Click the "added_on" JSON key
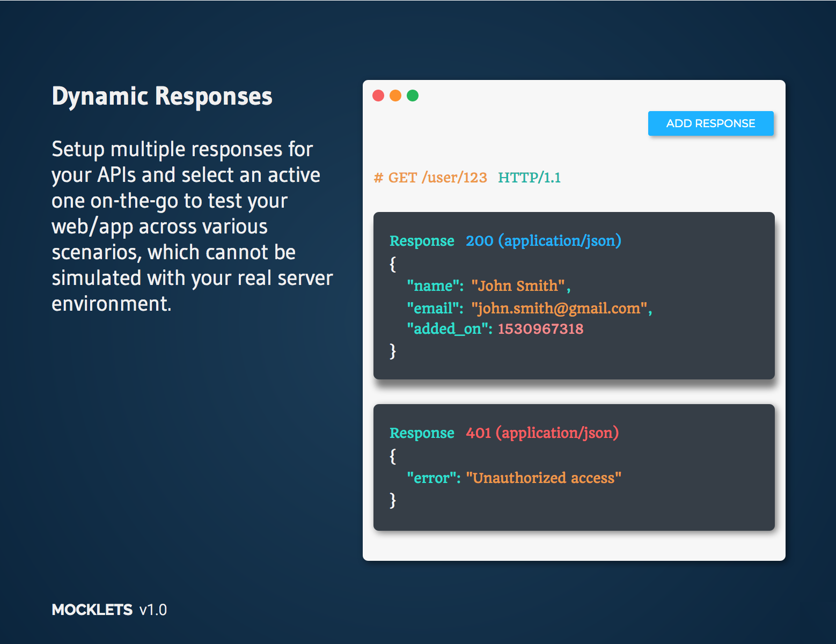Image resolution: width=836 pixels, height=644 pixels. point(450,328)
